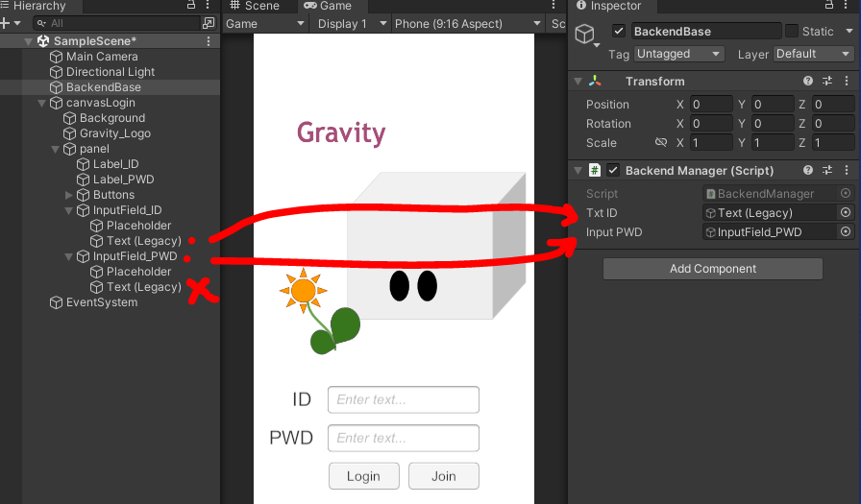The image size is (861, 504).
Task: Open the Hierarchy create plus dropdown
Action: coord(11,23)
